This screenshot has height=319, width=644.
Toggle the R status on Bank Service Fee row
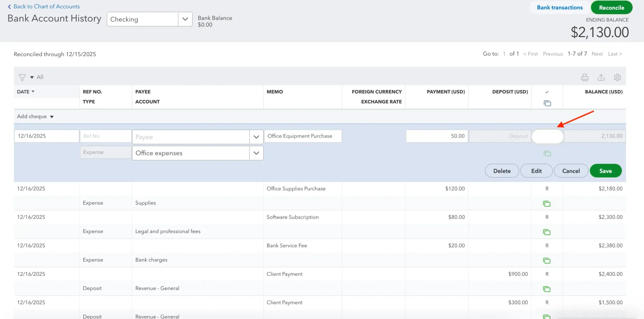pos(547,245)
